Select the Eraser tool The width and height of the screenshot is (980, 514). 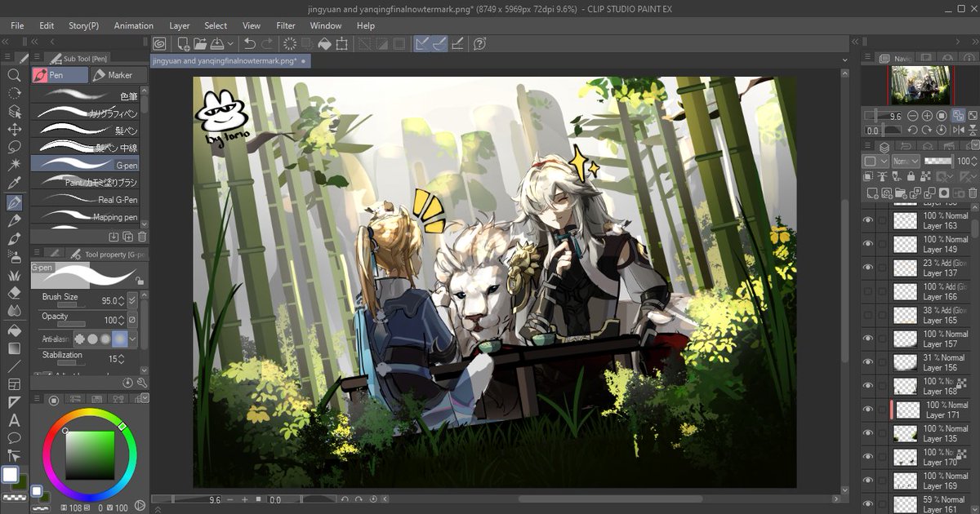click(x=14, y=292)
